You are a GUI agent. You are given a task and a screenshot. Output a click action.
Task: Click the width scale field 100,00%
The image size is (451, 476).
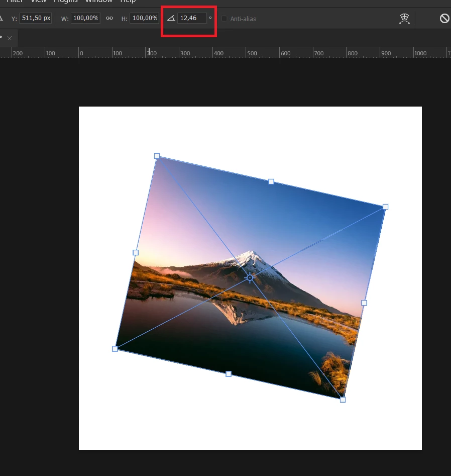(x=85, y=18)
